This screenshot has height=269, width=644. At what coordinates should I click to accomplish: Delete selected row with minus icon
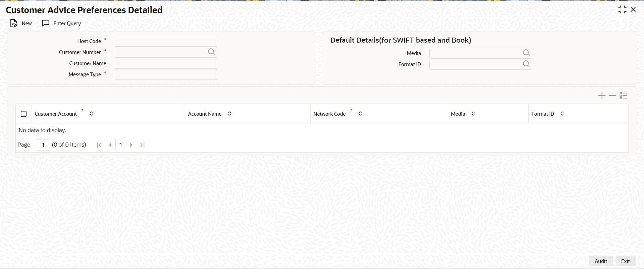pyautogui.click(x=612, y=96)
